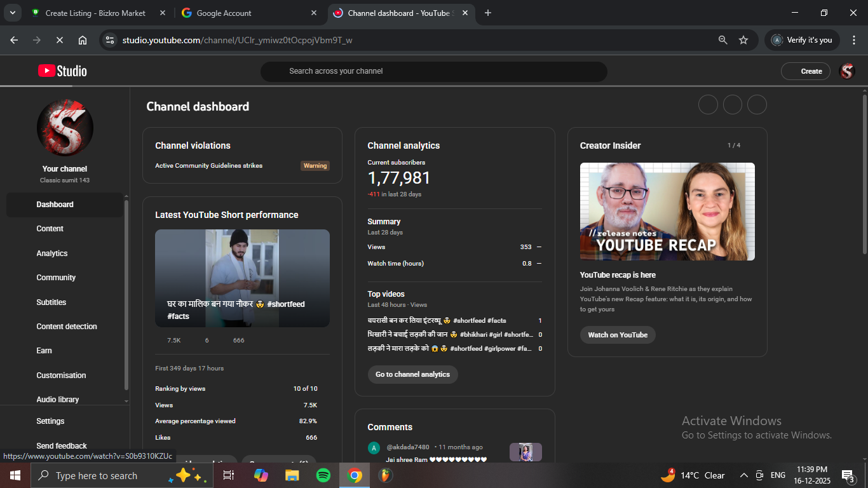Viewport: 868px width, 488px height.
Task: Launch FL Studio from the taskbar
Action: (x=385, y=475)
